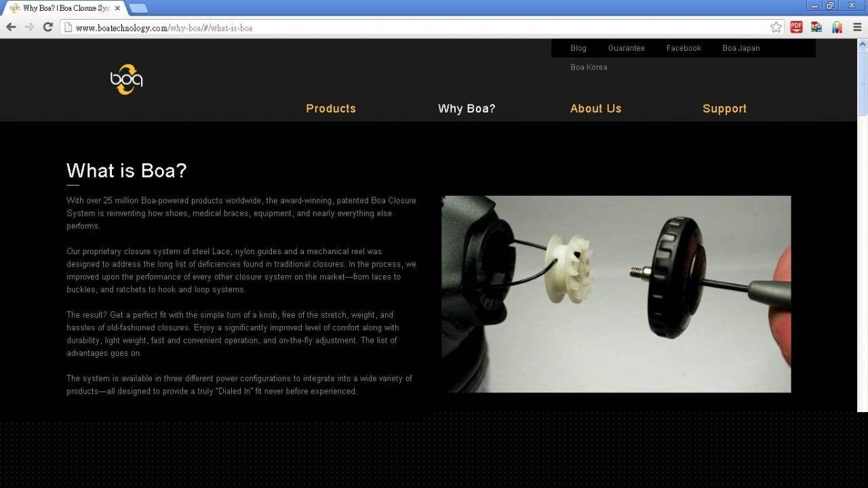Open the red PDF extension icon
The height and width of the screenshot is (488, 868).
(796, 27)
